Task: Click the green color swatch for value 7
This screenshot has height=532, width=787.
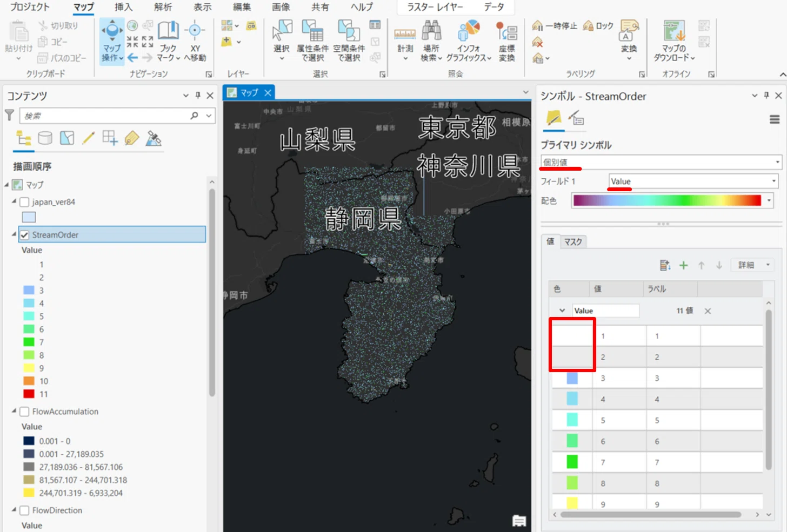Action: (x=572, y=462)
